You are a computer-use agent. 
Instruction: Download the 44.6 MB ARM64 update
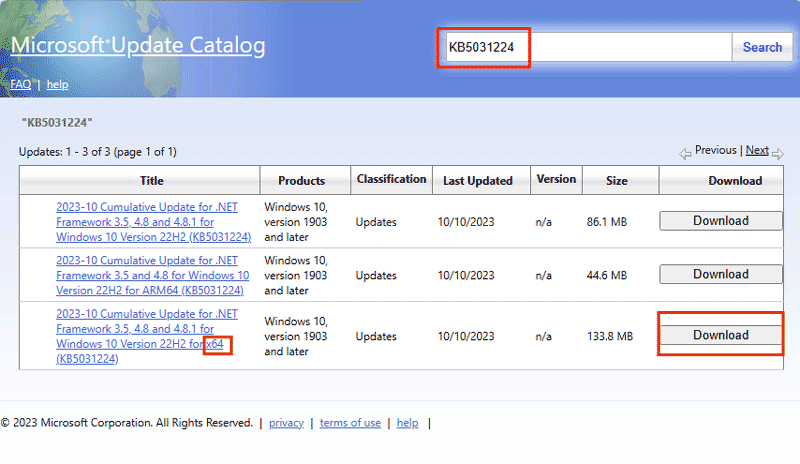click(x=720, y=274)
